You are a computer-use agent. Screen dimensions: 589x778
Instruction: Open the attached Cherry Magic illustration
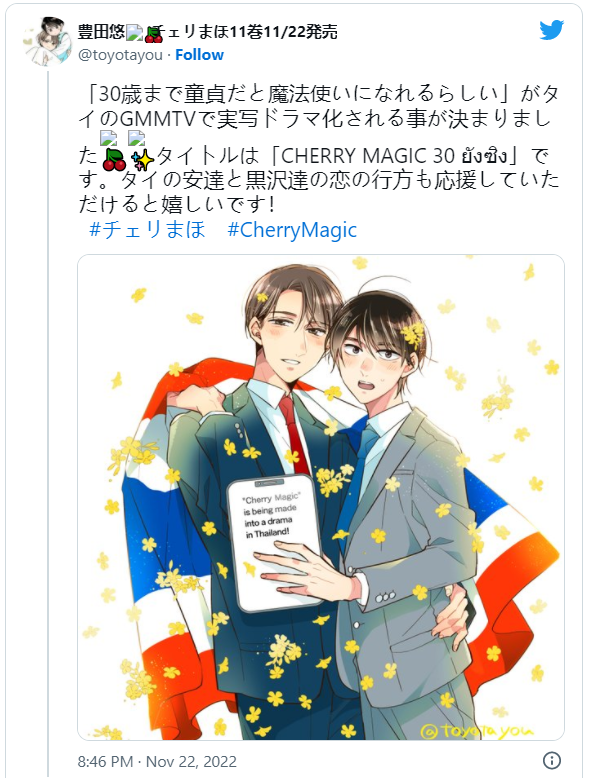point(321,497)
